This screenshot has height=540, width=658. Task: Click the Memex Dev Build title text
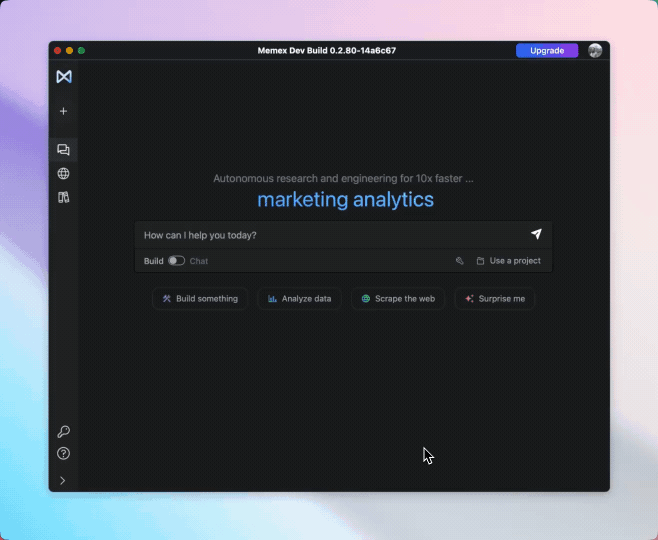326,50
